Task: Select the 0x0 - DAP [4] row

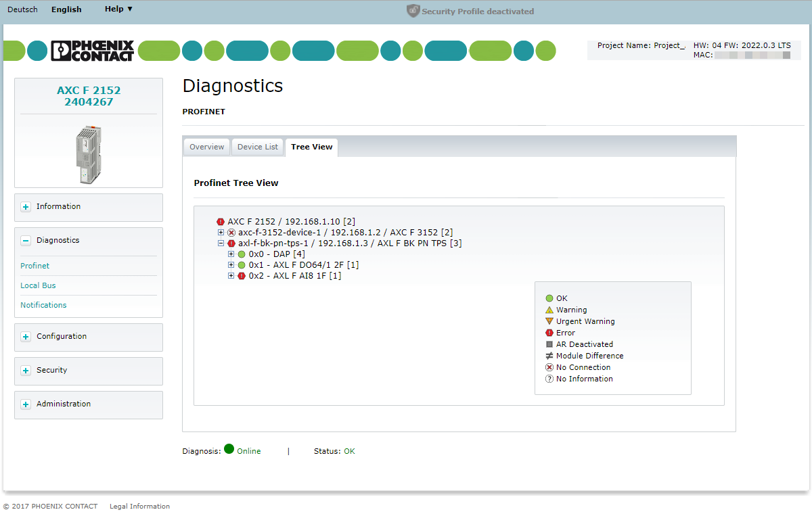Action: [x=277, y=254]
